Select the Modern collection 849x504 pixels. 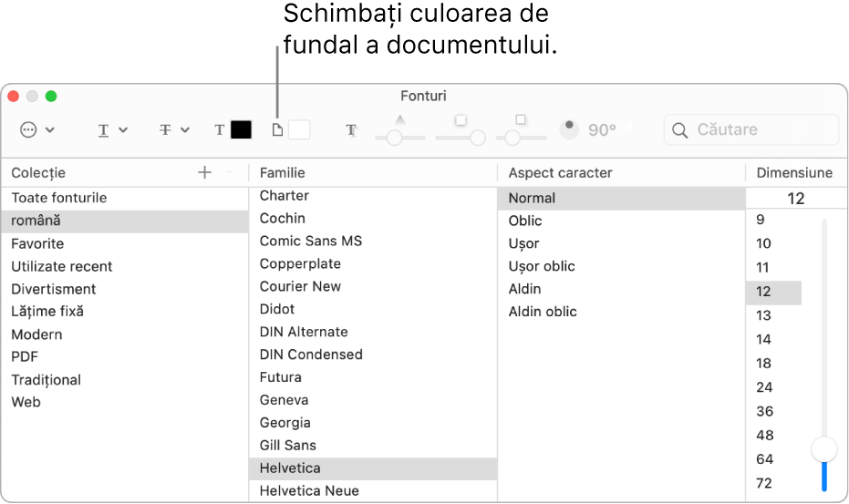pos(125,334)
